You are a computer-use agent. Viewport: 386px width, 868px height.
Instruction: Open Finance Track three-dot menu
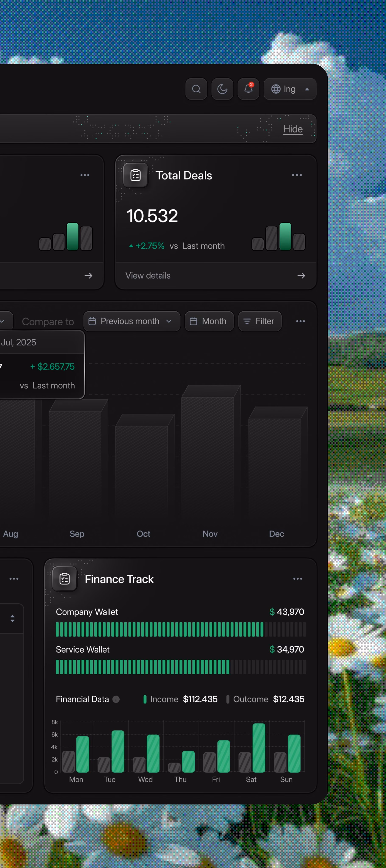pos(298,579)
